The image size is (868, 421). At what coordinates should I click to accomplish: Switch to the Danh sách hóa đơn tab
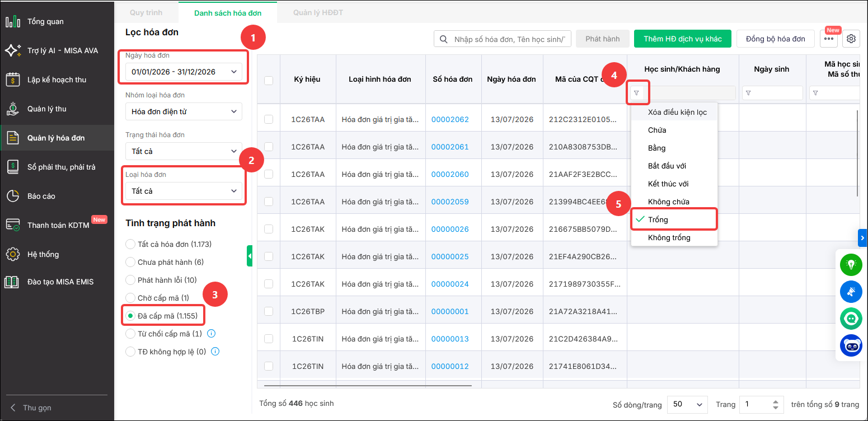(228, 12)
